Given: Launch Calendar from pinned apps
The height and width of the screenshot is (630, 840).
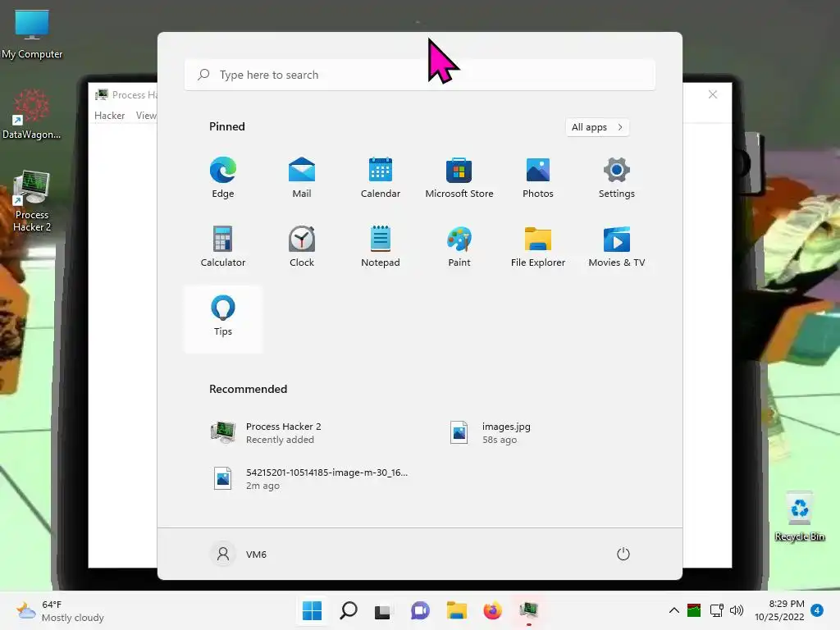Looking at the screenshot, I should pyautogui.click(x=381, y=177).
